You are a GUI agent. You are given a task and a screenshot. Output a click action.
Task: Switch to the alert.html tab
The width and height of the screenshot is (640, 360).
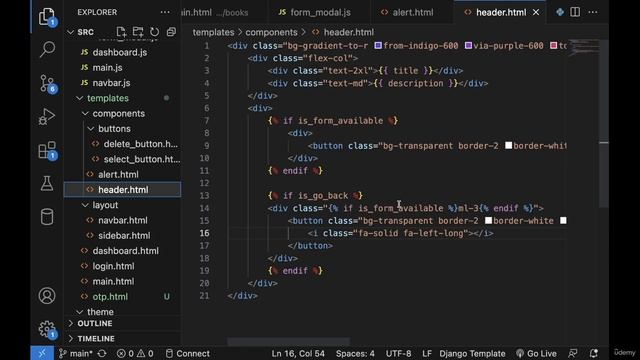click(412, 13)
